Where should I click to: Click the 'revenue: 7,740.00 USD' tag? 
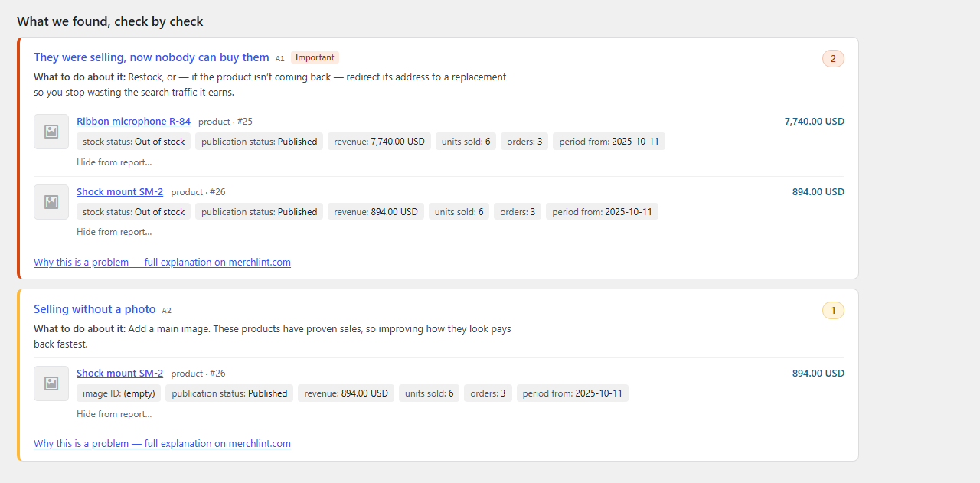[379, 142]
